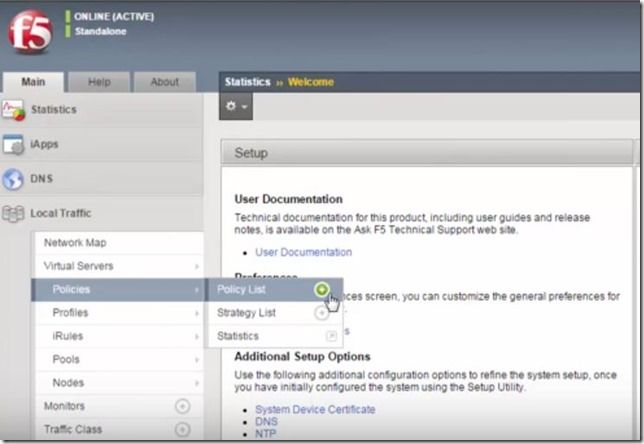Open DNS main menu label

point(41,179)
